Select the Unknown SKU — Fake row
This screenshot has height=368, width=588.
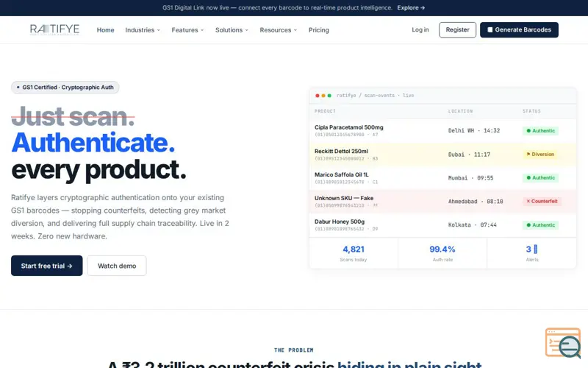442,202
